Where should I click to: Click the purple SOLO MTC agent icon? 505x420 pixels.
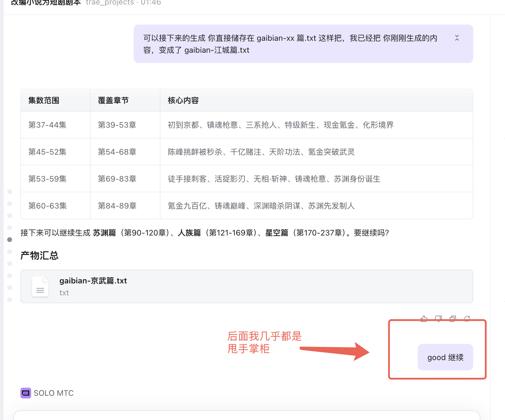(25, 393)
